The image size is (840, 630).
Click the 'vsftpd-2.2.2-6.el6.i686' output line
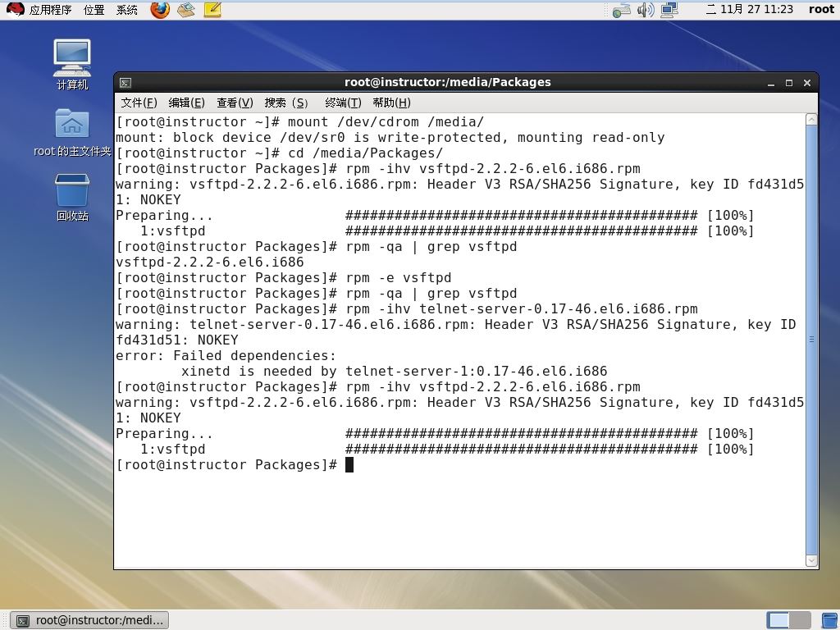pyautogui.click(x=209, y=262)
